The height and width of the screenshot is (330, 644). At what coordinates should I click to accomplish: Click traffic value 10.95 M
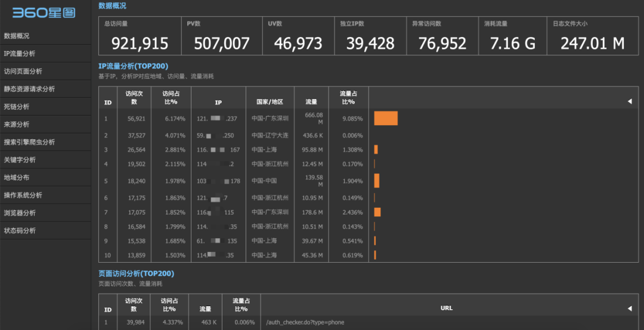coord(312,198)
